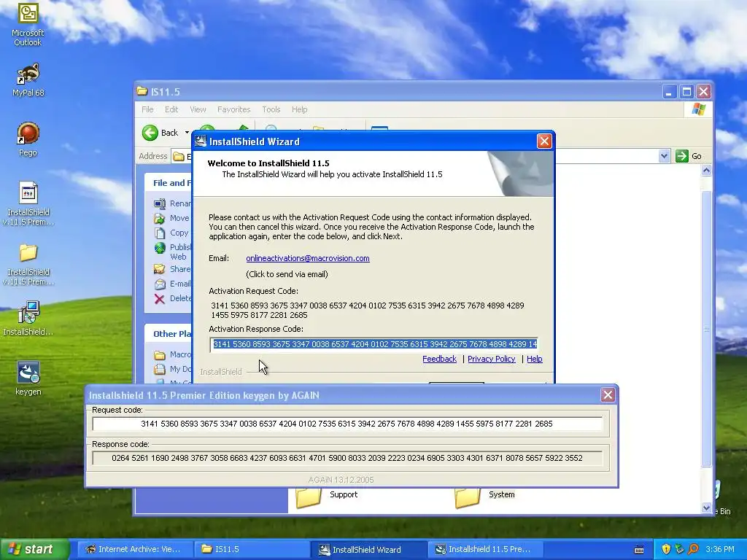Click the Publish to Web globe icon
747x560 pixels.
pos(160,248)
